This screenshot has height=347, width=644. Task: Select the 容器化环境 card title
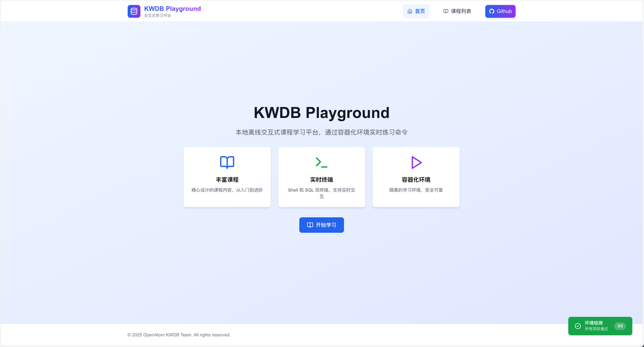tap(416, 180)
